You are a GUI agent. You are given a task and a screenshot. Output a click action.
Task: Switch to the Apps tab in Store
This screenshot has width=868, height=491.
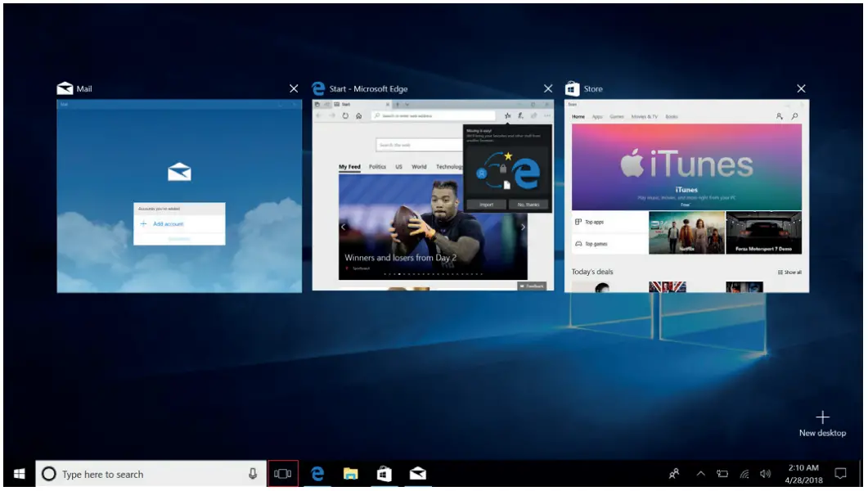tap(597, 116)
